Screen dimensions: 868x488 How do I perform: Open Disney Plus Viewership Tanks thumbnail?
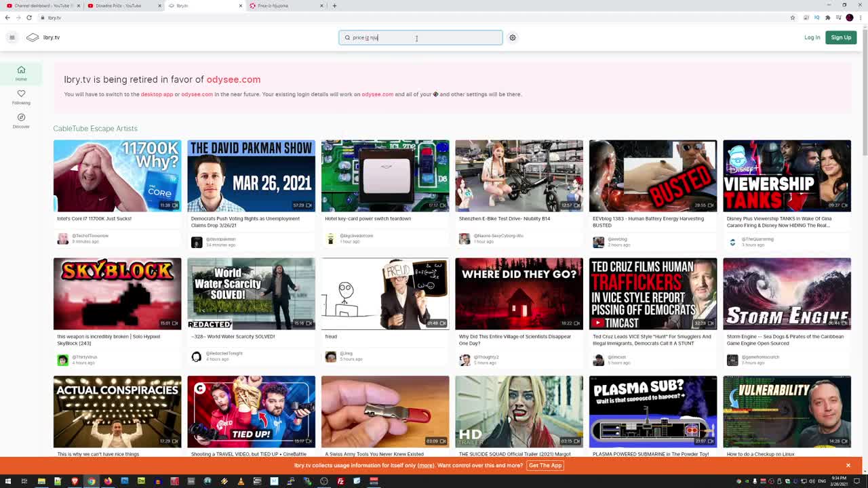[x=787, y=176]
